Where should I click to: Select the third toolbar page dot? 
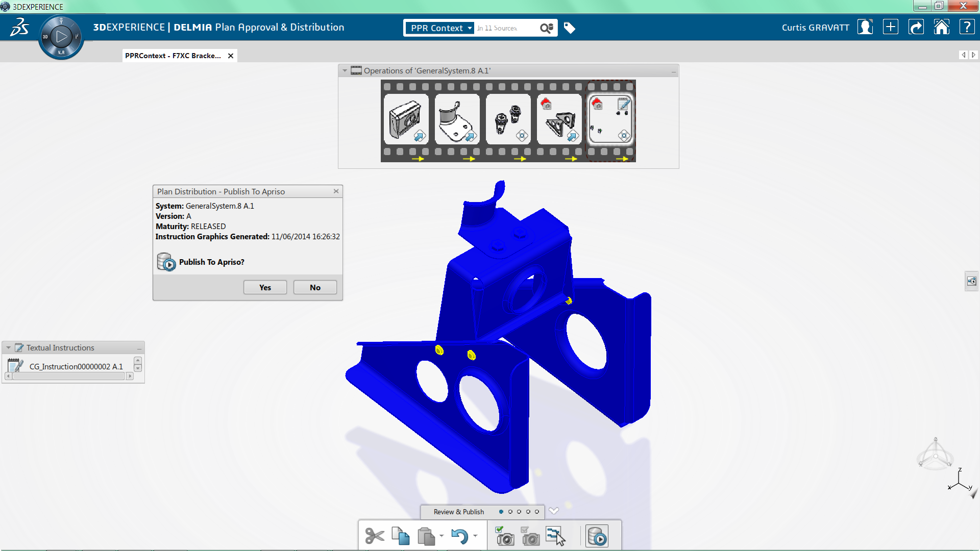(519, 512)
